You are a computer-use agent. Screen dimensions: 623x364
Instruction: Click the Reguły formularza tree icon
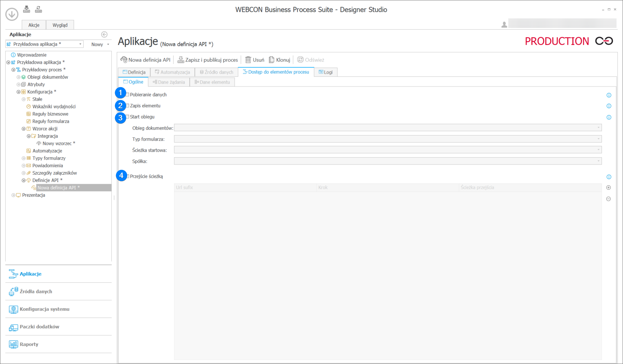tap(29, 122)
